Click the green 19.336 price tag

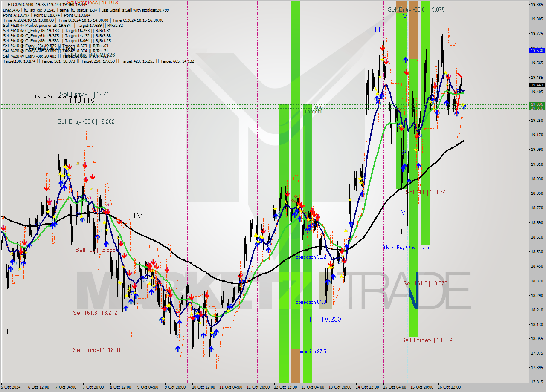coord(537,104)
